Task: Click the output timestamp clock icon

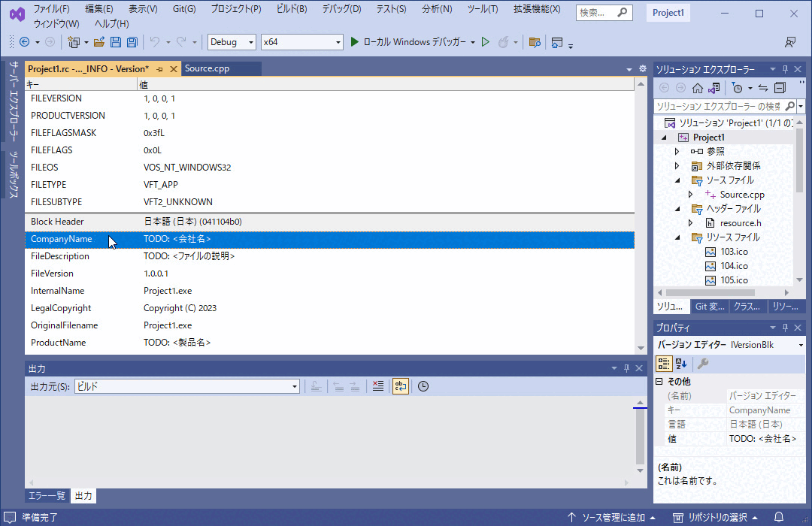Action: click(423, 386)
